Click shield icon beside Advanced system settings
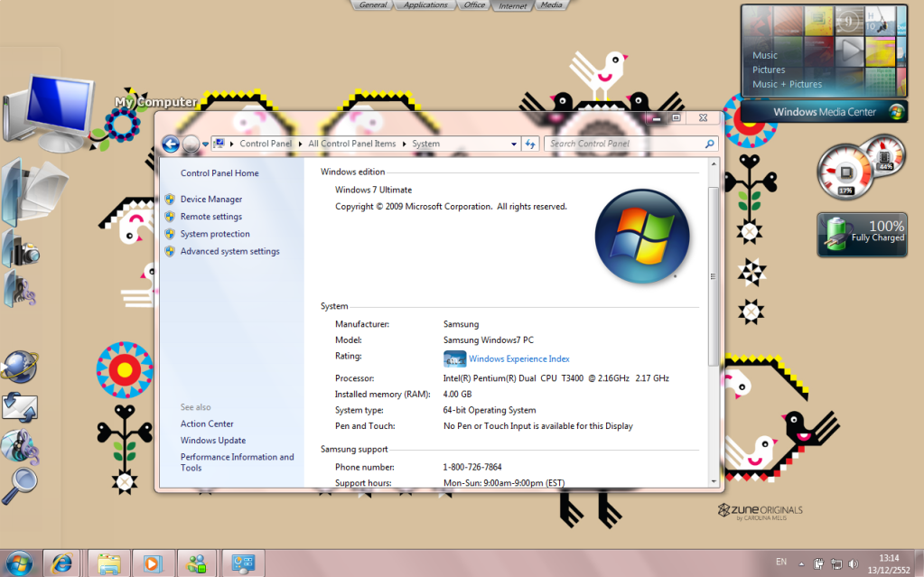 [170, 251]
